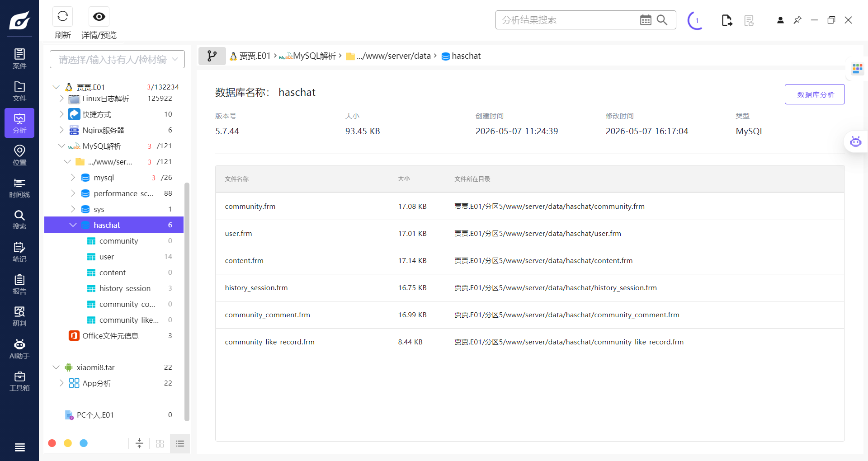The width and height of the screenshot is (868, 461).
Task: Select the user table in tree
Action: pos(114,257)
